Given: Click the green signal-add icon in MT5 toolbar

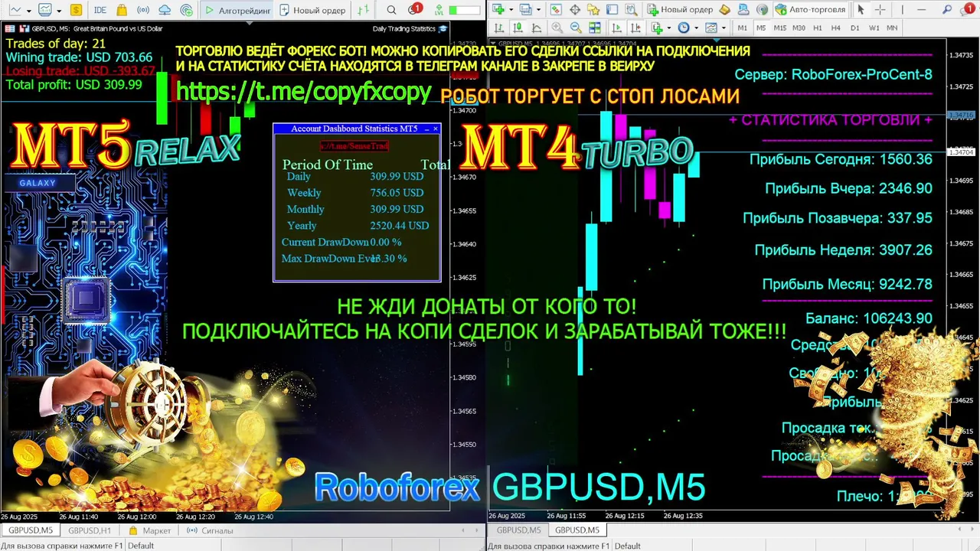Looking at the screenshot, I should 187,10.
